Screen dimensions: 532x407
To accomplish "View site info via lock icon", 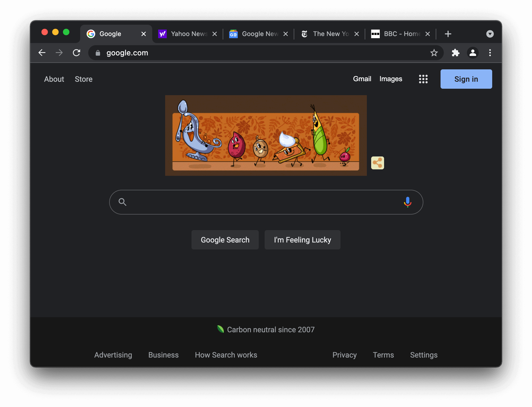I will click(x=98, y=53).
